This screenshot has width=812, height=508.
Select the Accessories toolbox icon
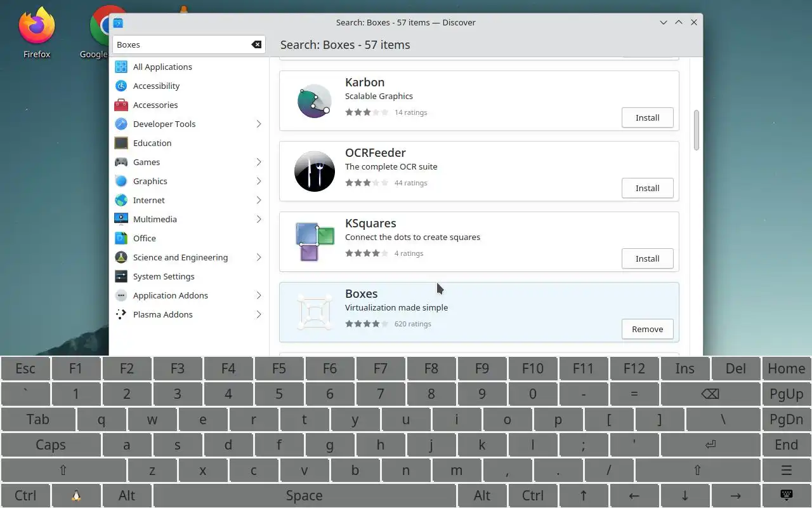121,105
